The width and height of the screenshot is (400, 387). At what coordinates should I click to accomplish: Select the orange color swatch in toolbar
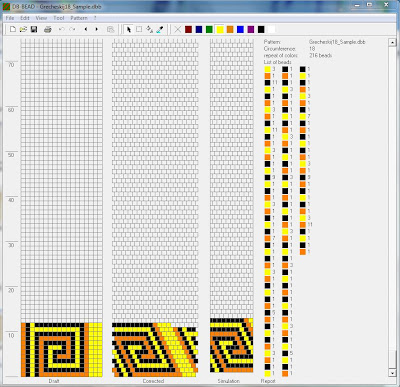(x=230, y=30)
